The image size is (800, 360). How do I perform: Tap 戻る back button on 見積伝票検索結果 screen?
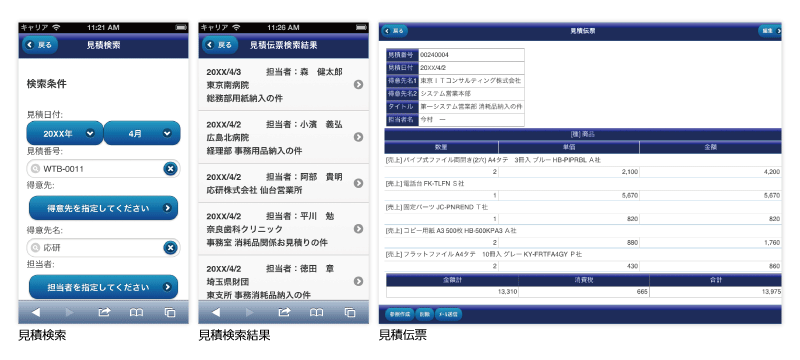220,45
